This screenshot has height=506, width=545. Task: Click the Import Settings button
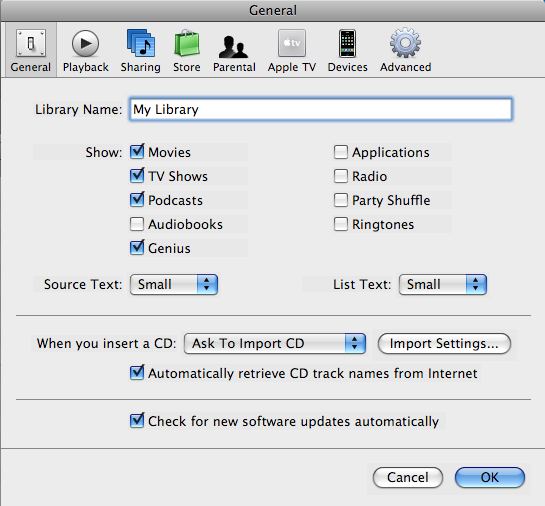[444, 344]
